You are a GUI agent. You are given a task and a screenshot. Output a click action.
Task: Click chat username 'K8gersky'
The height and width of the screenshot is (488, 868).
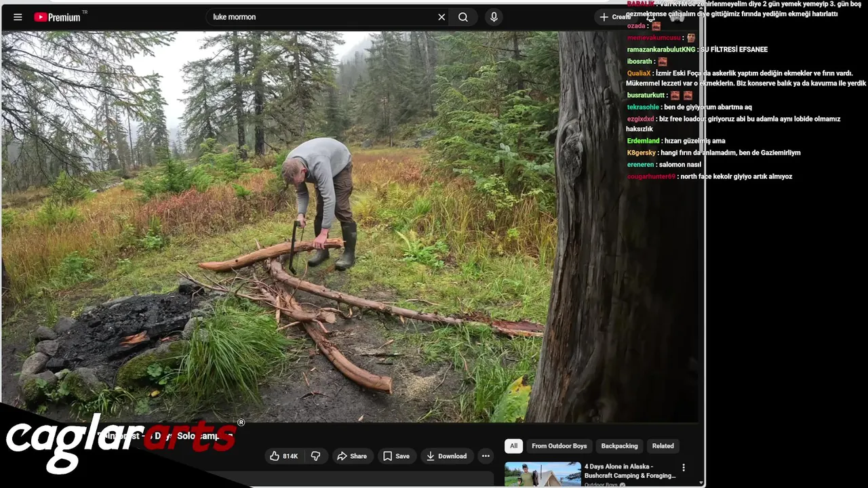(x=642, y=153)
